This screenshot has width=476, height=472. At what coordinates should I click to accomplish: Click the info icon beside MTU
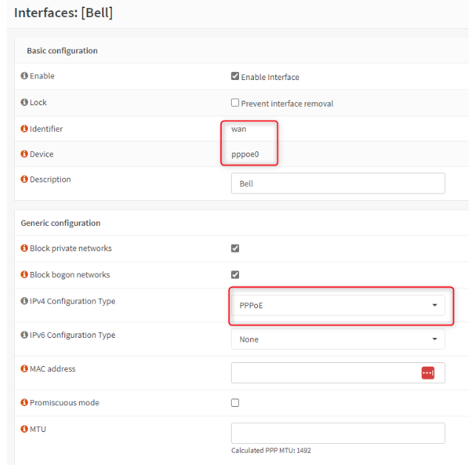point(24,429)
